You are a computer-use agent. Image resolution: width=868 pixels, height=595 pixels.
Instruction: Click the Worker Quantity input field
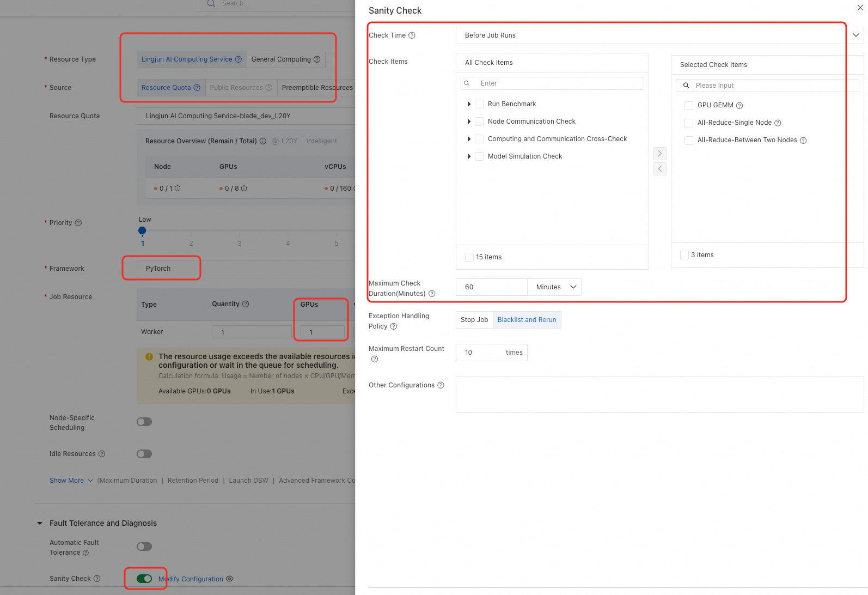coord(252,332)
